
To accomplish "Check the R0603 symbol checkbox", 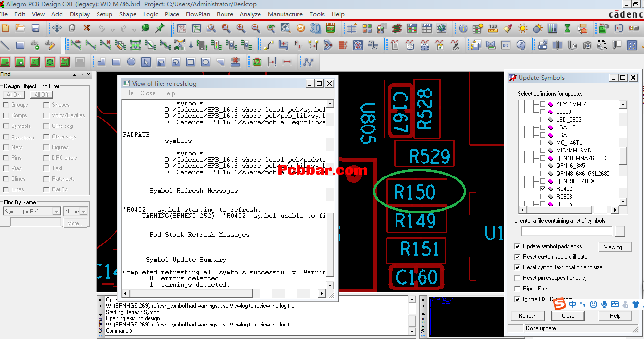I will coord(543,197).
